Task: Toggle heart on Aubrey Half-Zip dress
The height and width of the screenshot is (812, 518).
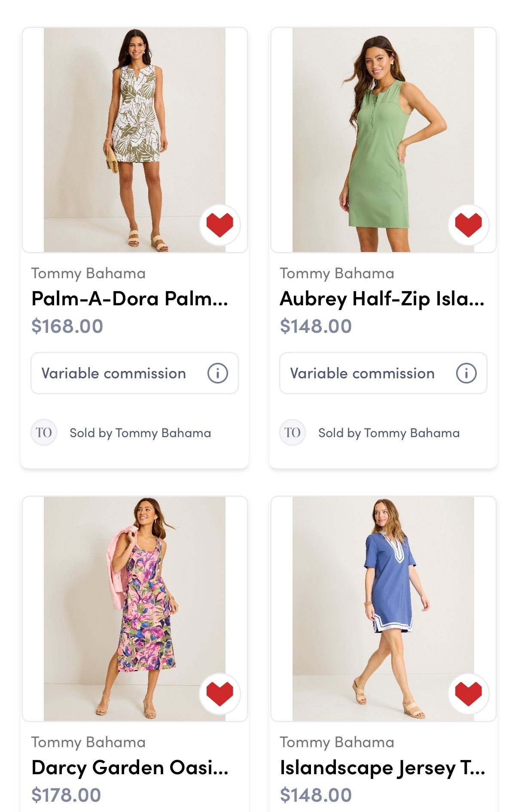Action: [468, 225]
